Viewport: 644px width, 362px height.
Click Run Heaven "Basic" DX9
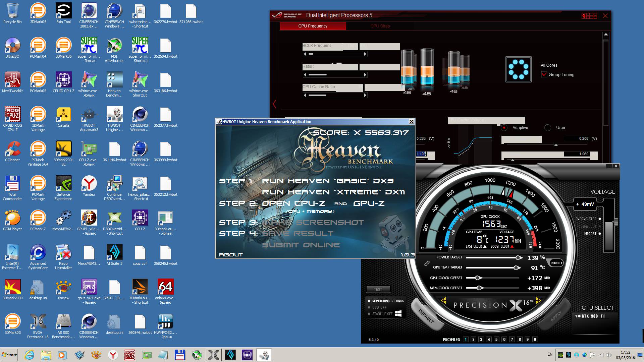(x=328, y=181)
